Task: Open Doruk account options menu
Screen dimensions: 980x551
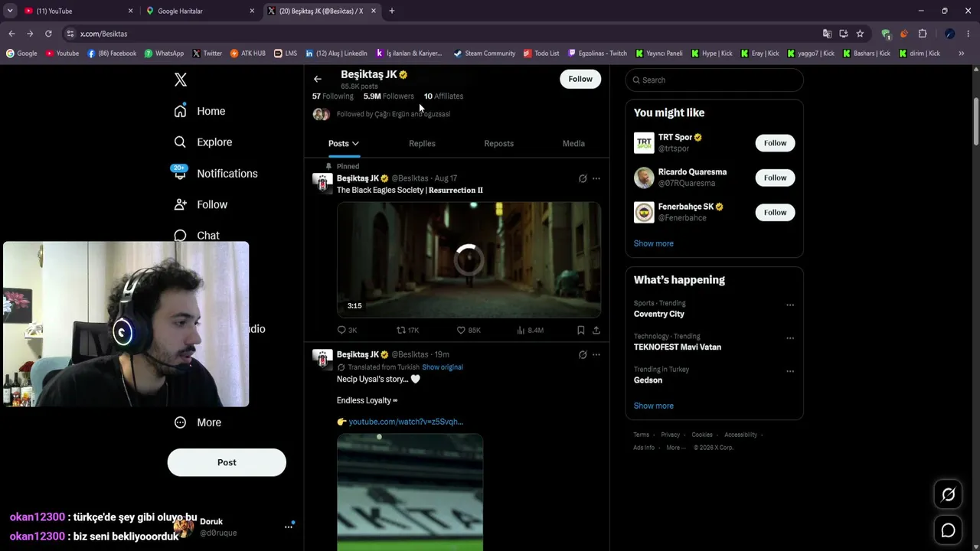Action: click(x=289, y=527)
